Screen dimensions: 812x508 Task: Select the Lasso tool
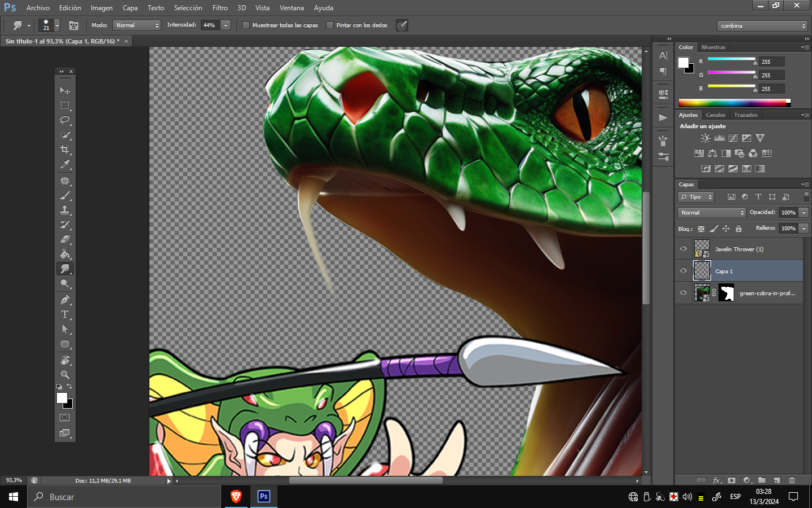click(65, 120)
